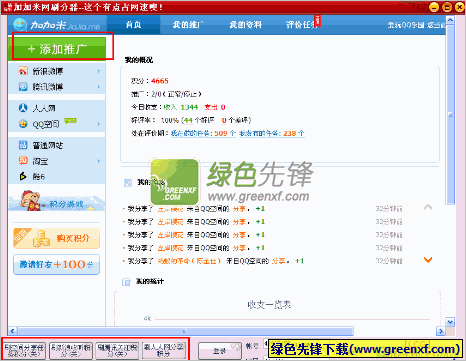Select the 酷6 sidebar icon
The width and height of the screenshot is (466, 361).
click(23, 176)
